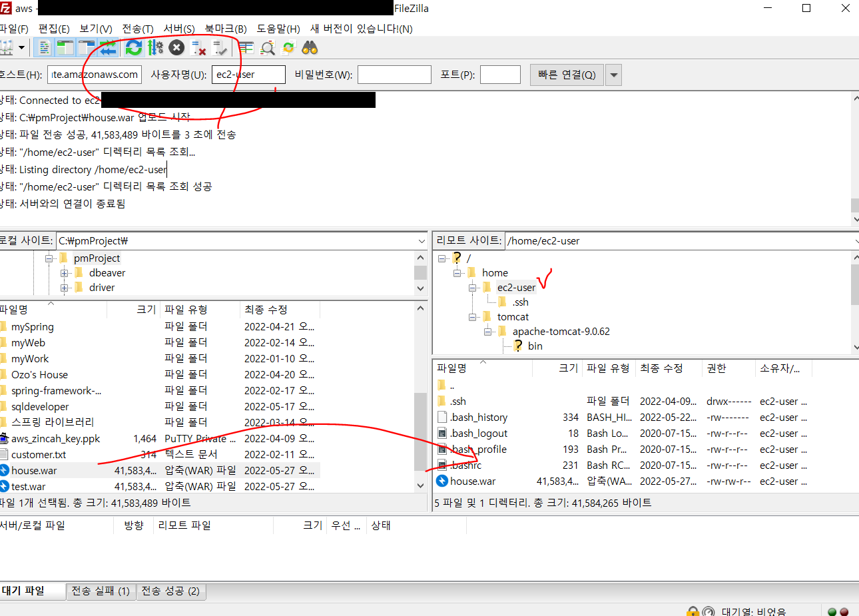This screenshot has width=859, height=616.
Task: Open the 북마크(B) menu
Action: (226, 29)
